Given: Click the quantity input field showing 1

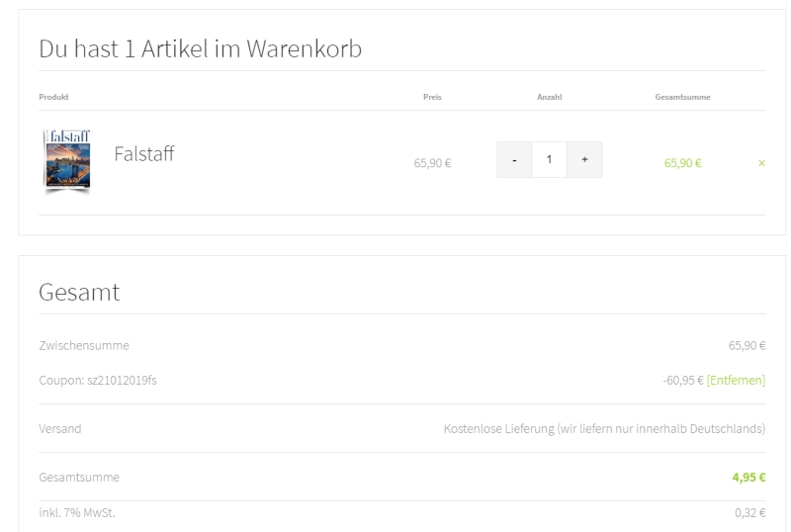Looking at the screenshot, I should pos(549,159).
